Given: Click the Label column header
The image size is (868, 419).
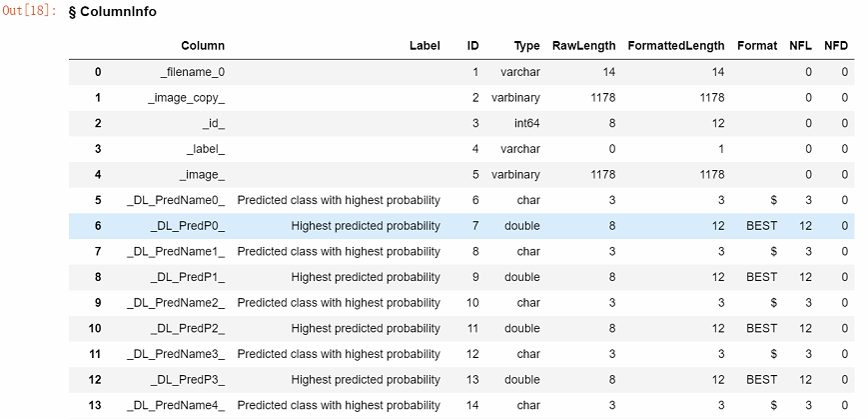Looking at the screenshot, I should [425, 46].
